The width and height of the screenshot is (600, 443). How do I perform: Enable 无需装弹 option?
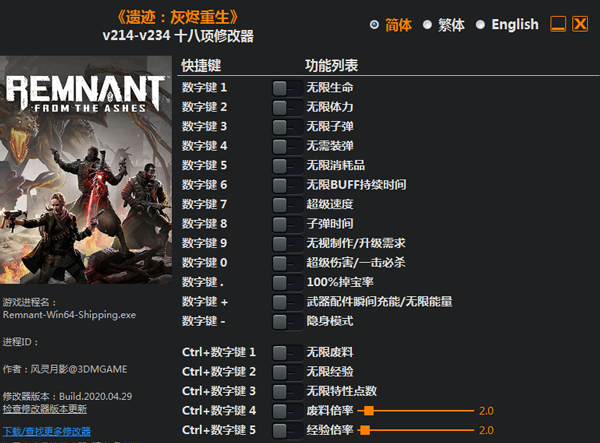pos(287,146)
